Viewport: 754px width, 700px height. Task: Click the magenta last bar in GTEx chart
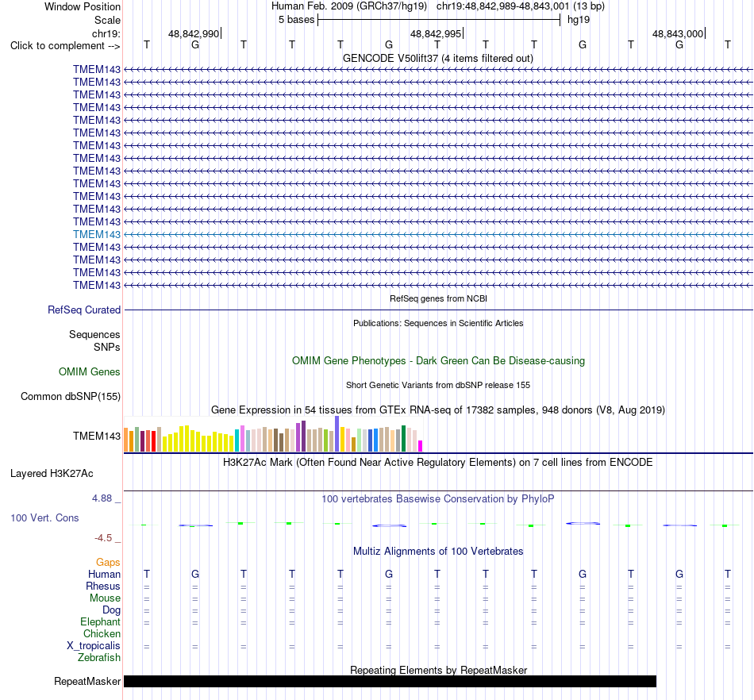[421, 446]
